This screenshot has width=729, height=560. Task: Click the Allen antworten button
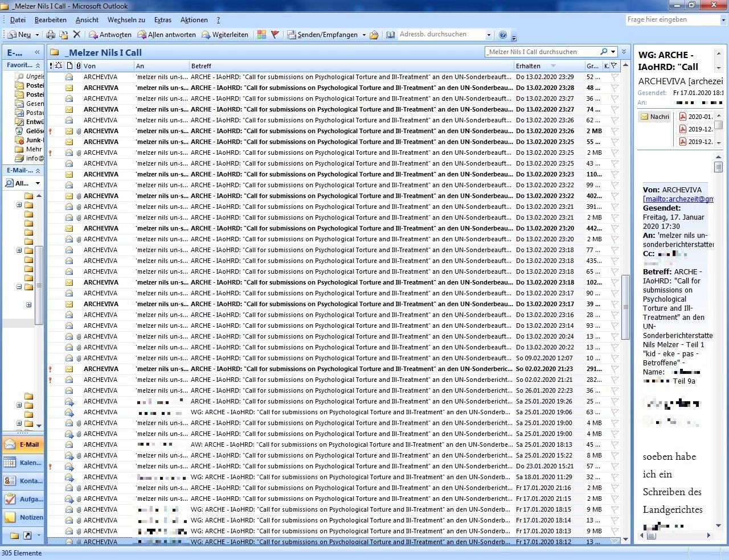(167, 35)
